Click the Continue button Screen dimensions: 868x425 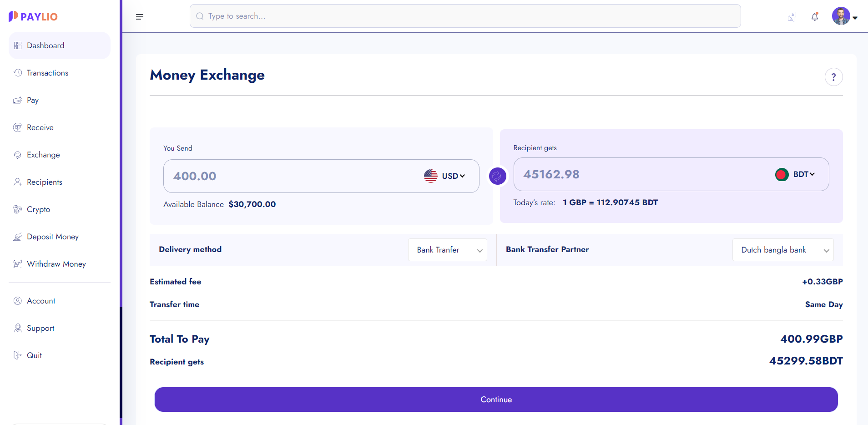coord(496,400)
